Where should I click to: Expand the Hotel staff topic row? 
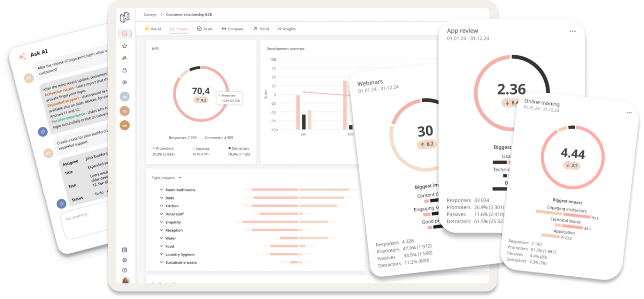coord(161,214)
